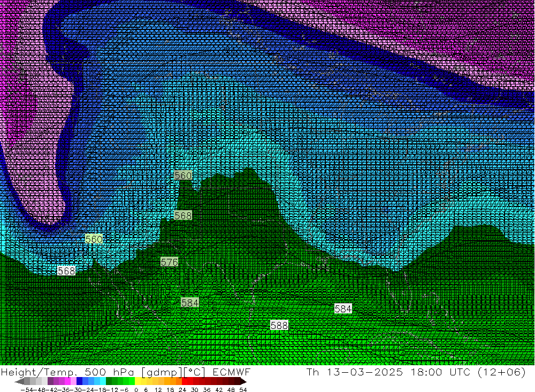The width and height of the screenshot is (535, 392).
Task: Click the 568 contour label with green background
Action: (183, 216)
